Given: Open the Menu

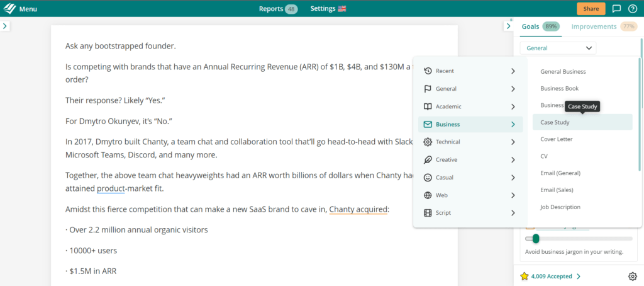Looking at the screenshot, I should click(x=28, y=9).
